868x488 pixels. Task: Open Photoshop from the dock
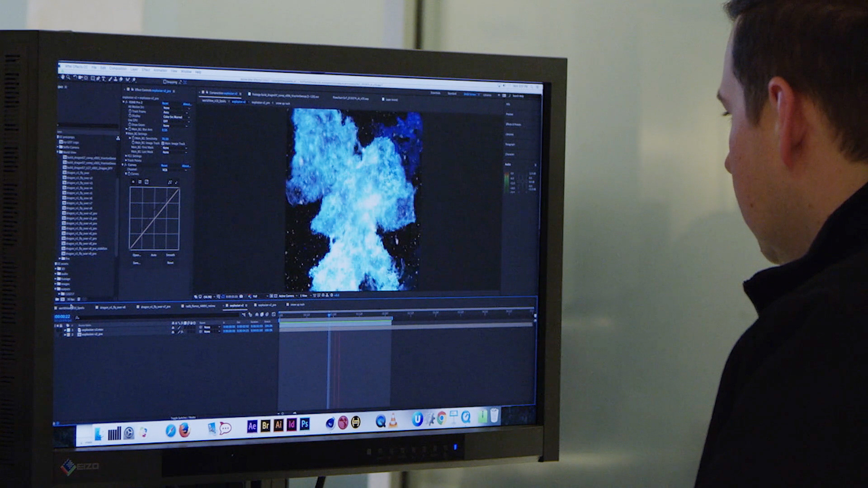[305, 424]
